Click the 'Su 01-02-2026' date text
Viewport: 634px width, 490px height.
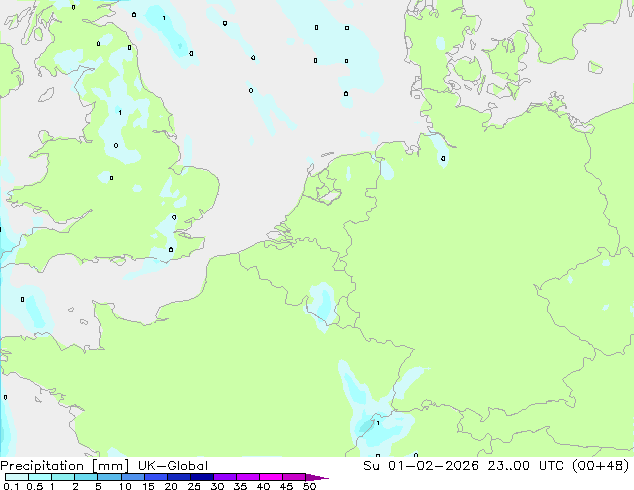421,466
